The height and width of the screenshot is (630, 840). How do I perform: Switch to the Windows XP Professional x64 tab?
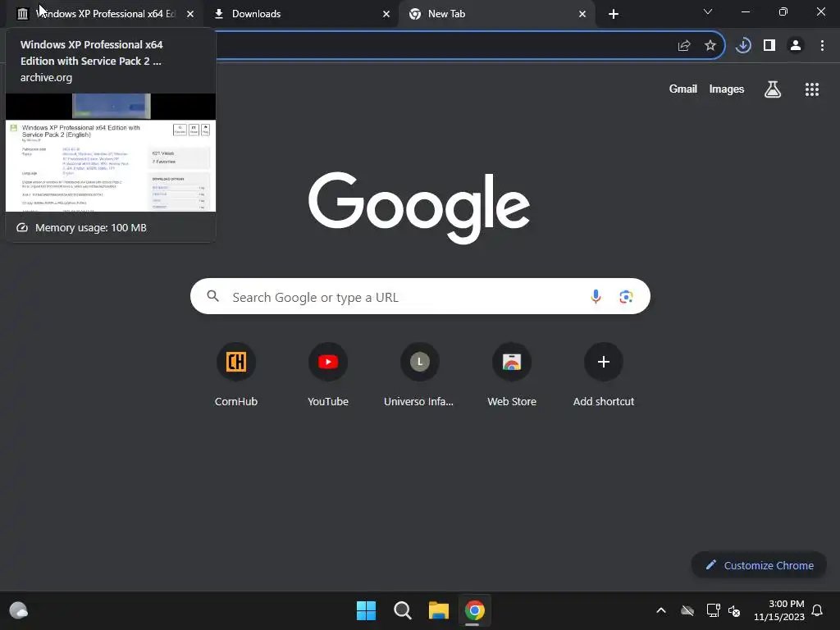pyautogui.click(x=104, y=14)
